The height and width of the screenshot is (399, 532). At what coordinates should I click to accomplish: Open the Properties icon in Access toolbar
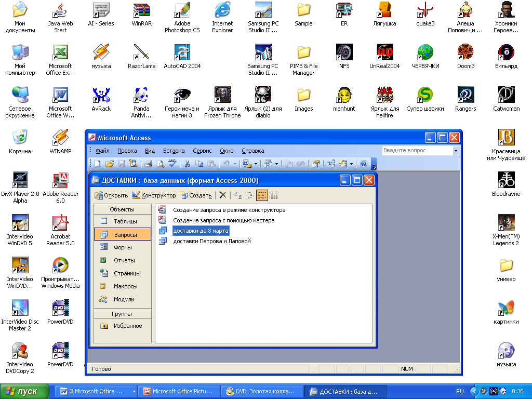(315, 164)
